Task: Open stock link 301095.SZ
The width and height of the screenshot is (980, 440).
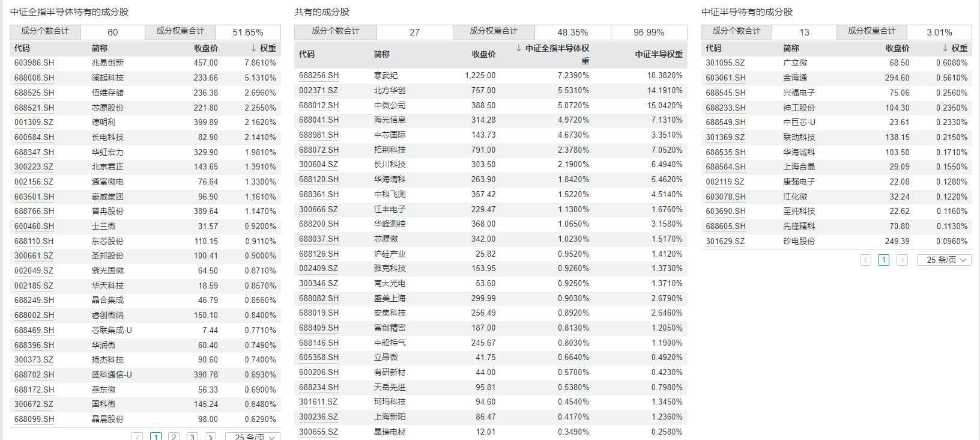Action: (x=725, y=63)
